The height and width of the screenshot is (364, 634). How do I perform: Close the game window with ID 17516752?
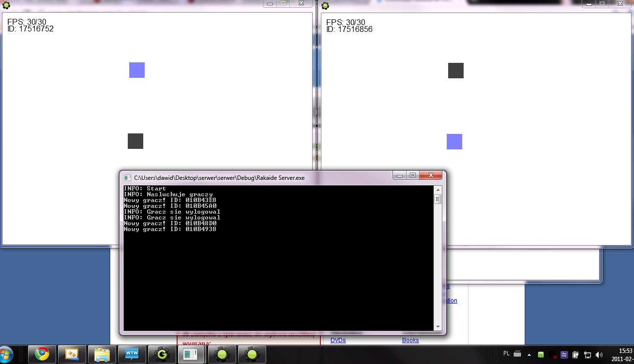(x=301, y=3)
